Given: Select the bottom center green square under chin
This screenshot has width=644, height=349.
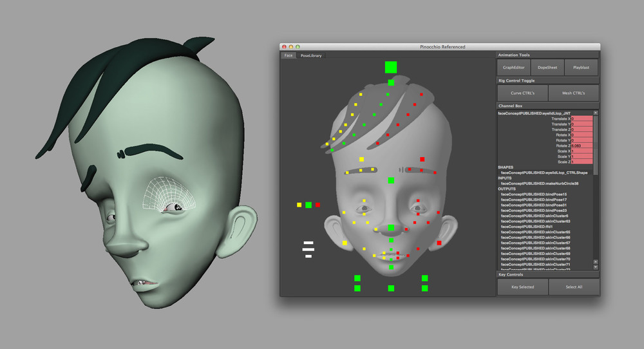Looking at the screenshot, I should (x=391, y=288).
